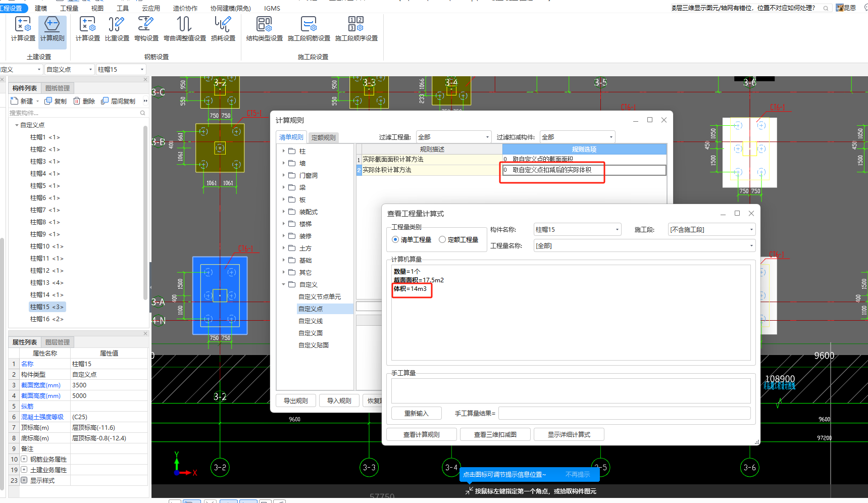Image resolution: width=868 pixels, height=503 pixels.
Task: Select 自定义贴面 in rules tree
Action: (314, 345)
